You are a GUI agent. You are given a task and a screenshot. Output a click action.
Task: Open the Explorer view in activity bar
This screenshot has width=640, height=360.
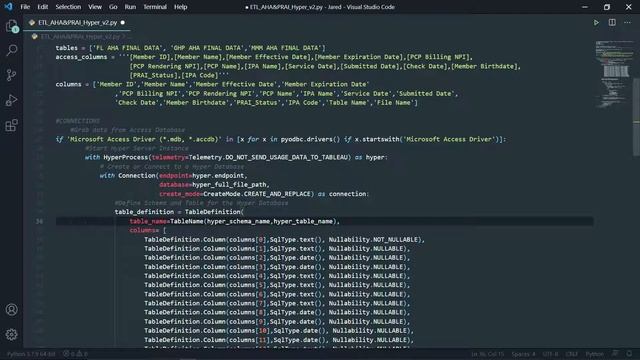11,26
